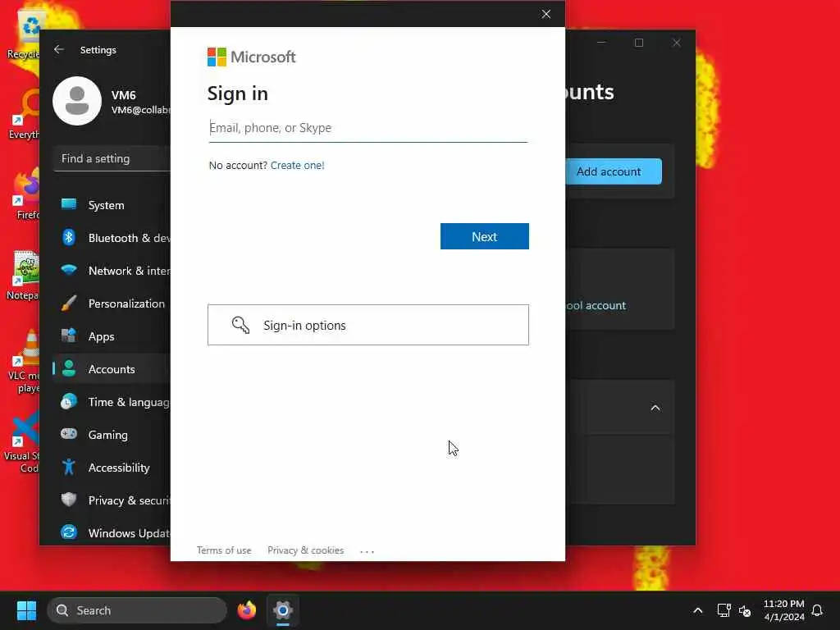Open the notifications bell icon

[817, 610]
